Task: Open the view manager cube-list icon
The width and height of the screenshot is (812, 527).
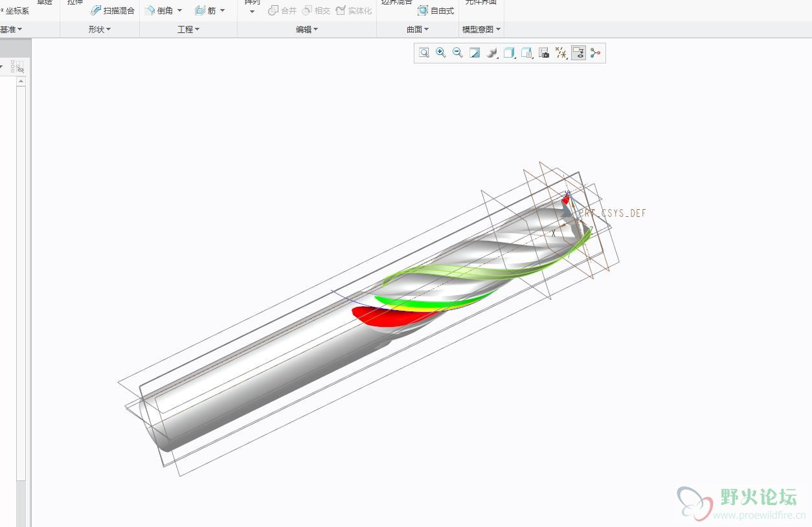Action: point(527,53)
